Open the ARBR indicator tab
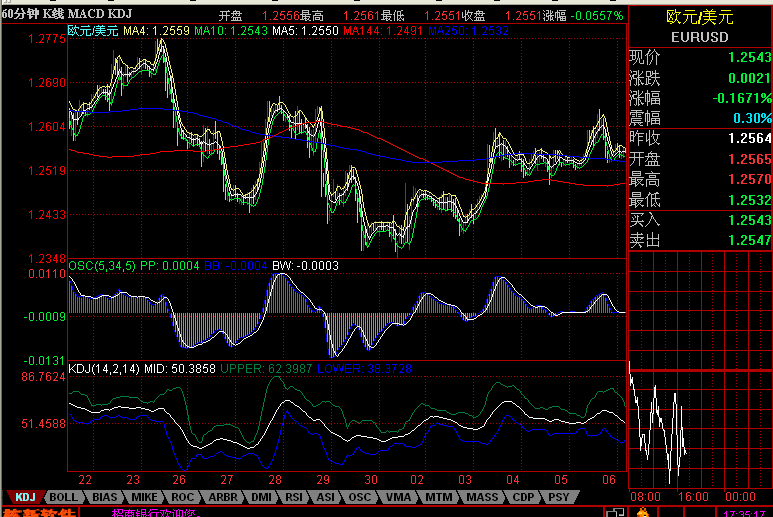This screenshot has width=773, height=517. pyautogui.click(x=223, y=497)
